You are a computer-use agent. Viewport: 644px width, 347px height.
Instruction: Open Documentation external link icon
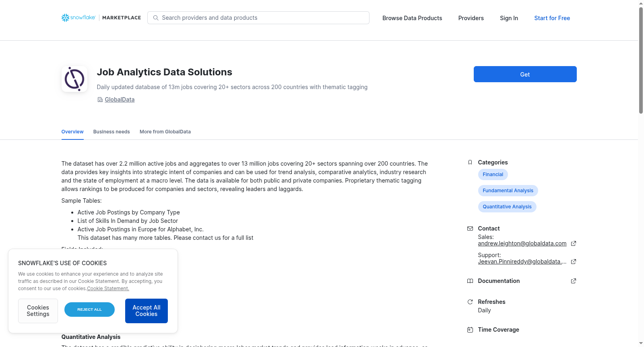(x=574, y=281)
